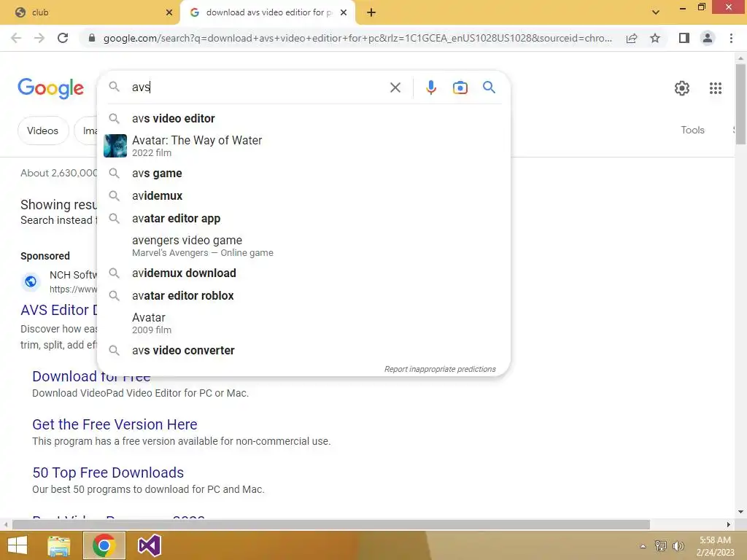
Task: Close the 'download avs video editior' tab
Action: [344, 12]
